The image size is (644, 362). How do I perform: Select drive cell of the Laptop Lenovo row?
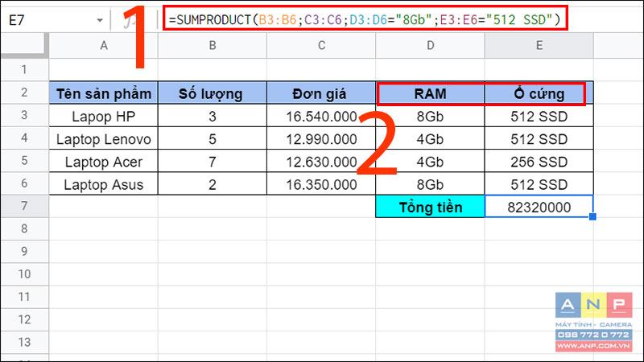[x=539, y=138]
